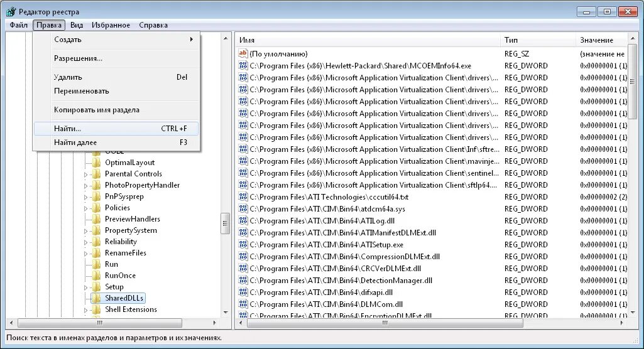The height and width of the screenshot is (349, 644).
Task: Open the Справка menu
Action: 153,25
